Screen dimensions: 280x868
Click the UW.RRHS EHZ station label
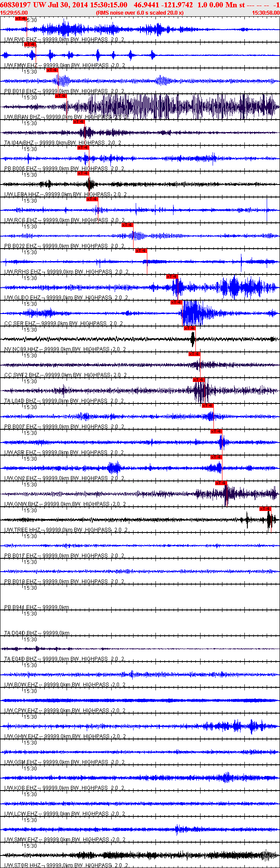(23, 272)
